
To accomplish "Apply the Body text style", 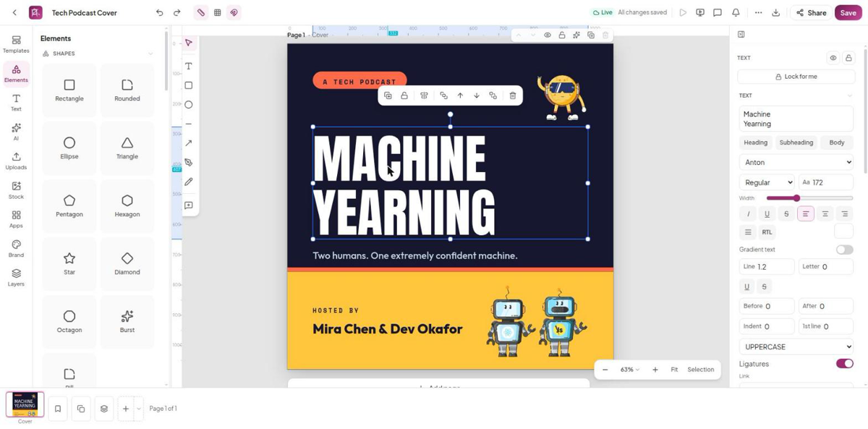I will pos(837,143).
